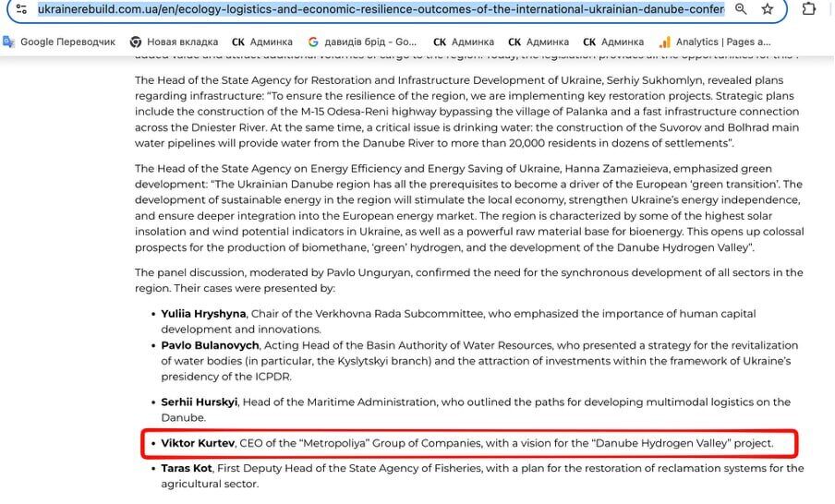Click the text "State Agency of Fisheries"

pos(414,468)
